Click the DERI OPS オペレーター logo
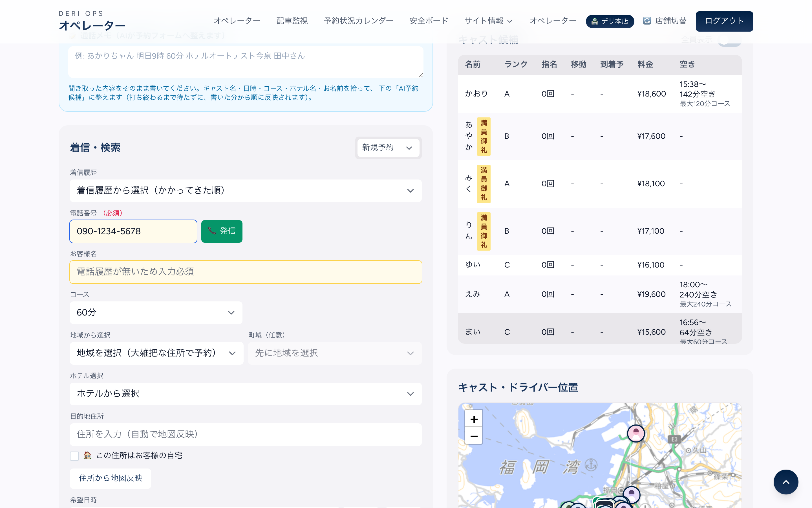 92,21
